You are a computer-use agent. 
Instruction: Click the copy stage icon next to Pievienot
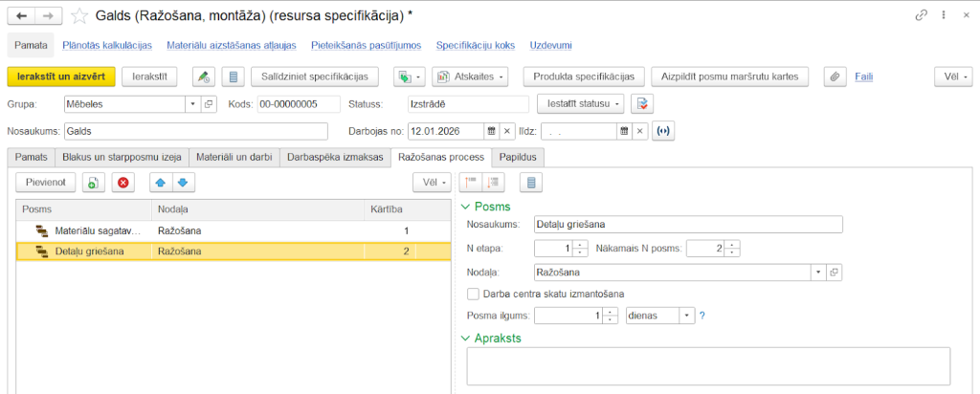pos(92,182)
